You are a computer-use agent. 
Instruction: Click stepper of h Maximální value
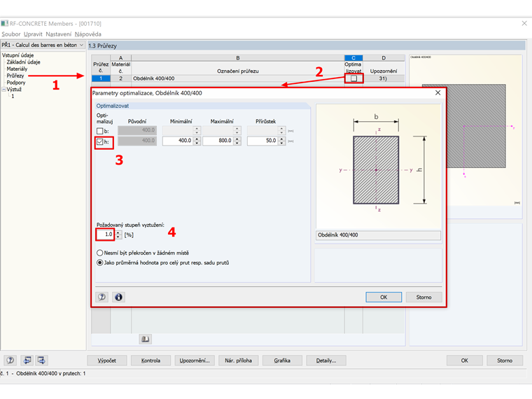click(237, 141)
